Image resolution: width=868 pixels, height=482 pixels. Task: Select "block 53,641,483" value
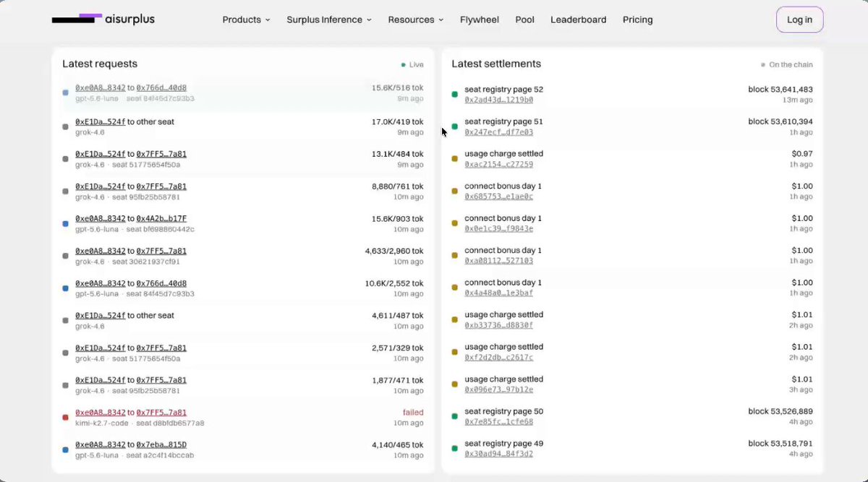780,90
